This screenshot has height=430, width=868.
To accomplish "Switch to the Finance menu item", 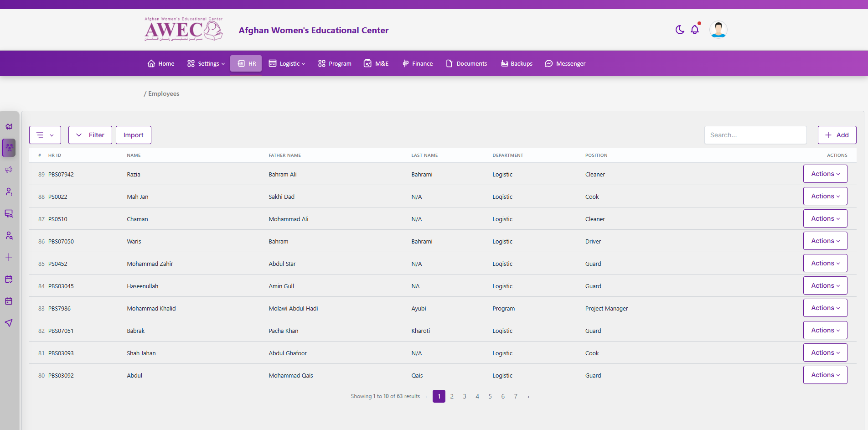I will click(417, 63).
